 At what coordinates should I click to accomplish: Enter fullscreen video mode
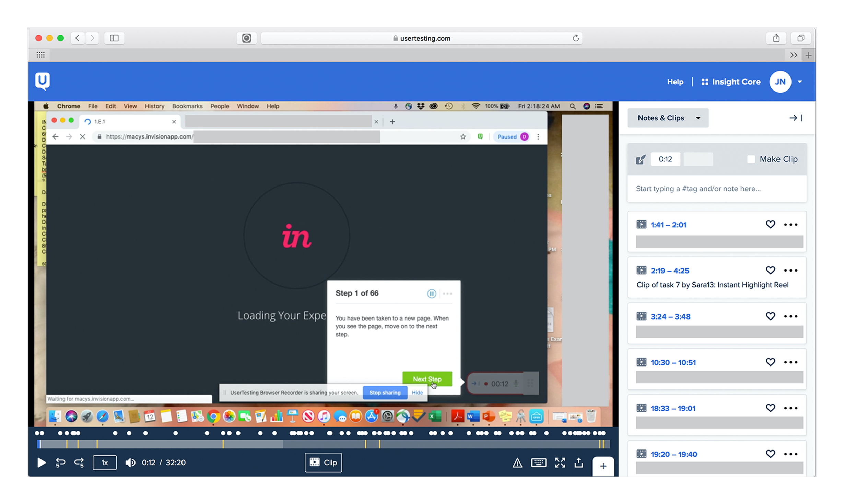pos(560,463)
